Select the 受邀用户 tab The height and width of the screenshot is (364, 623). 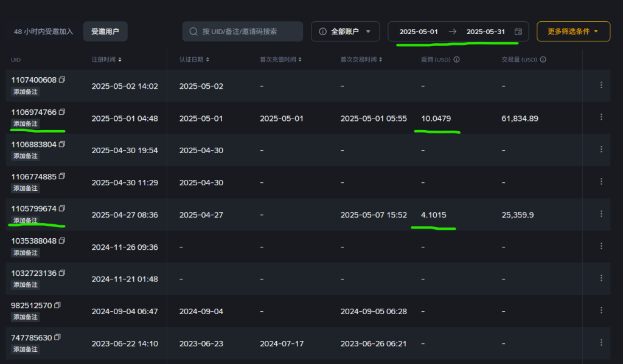point(105,32)
